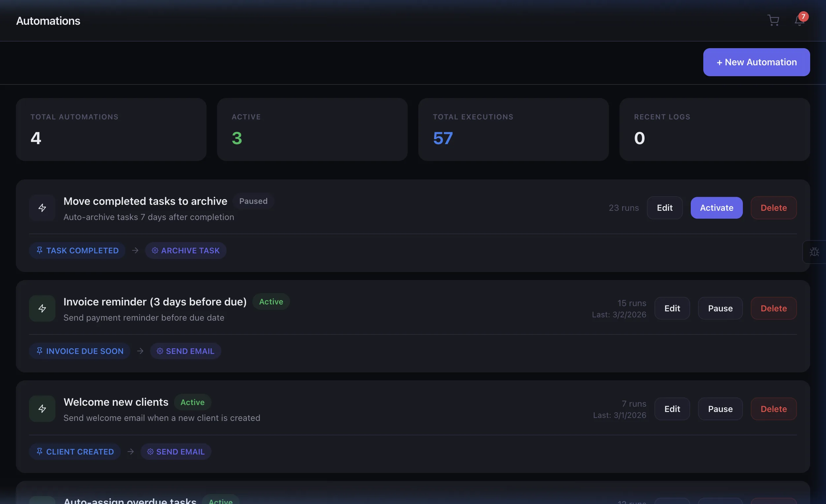The image size is (826, 504).
Task: Edit the Invoice reminder automation
Action: [x=672, y=308]
